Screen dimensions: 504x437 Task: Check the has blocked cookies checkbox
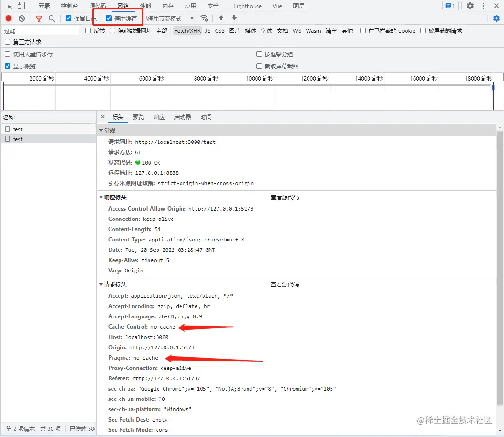click(x=362, y=30)
